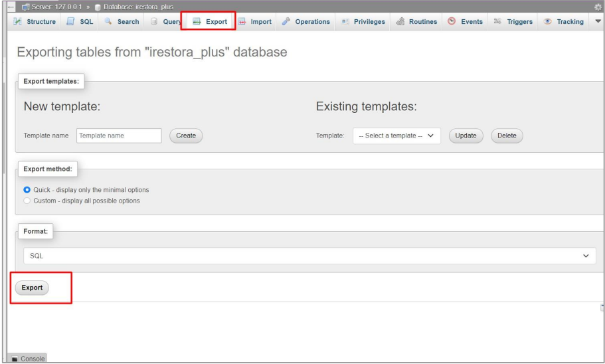Switch to the Tracking tab

click(564, 22)
